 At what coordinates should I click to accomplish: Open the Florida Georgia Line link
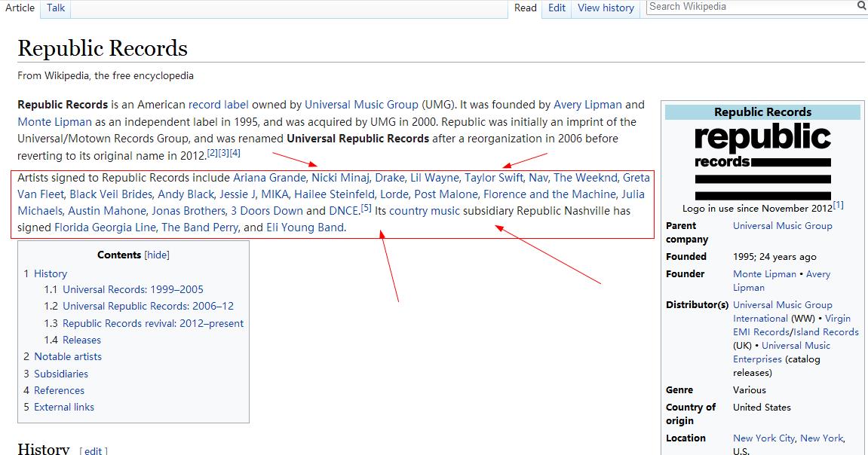[x=105, y=227]
